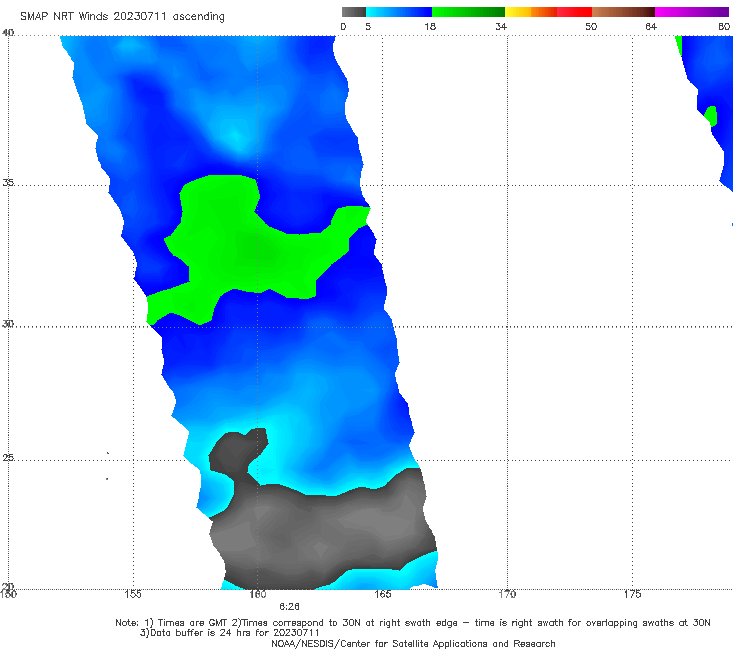The height and width of the screenshot is (650, 740).
Task: Click the longitude axis label '170'
Action: coord(507,594)
